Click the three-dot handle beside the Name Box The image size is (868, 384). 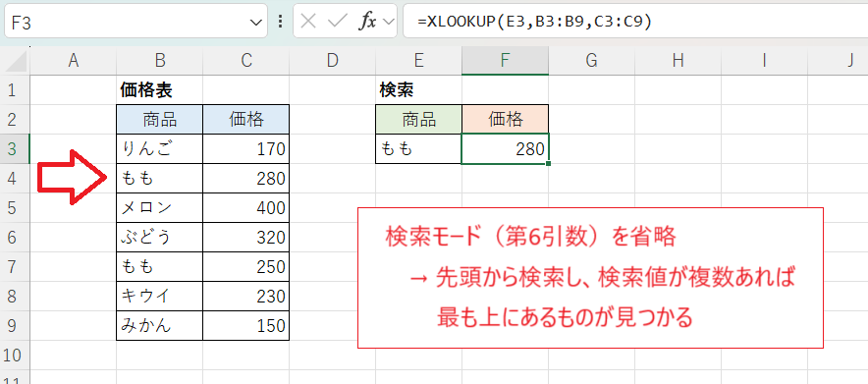tap(280, 22)
